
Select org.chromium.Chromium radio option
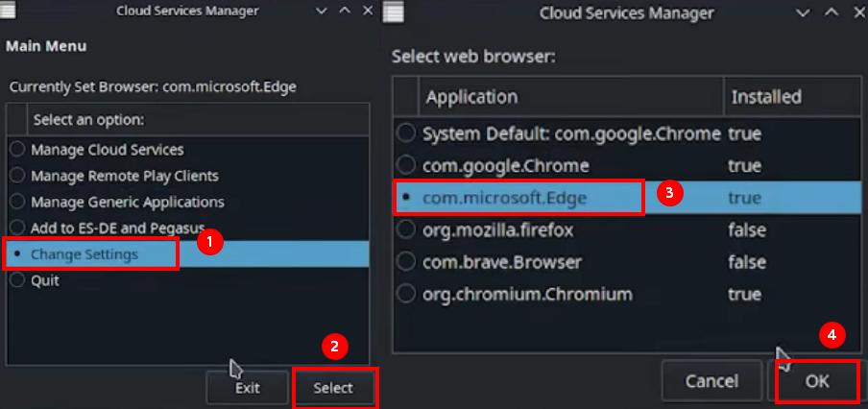(x=406, y=294)
